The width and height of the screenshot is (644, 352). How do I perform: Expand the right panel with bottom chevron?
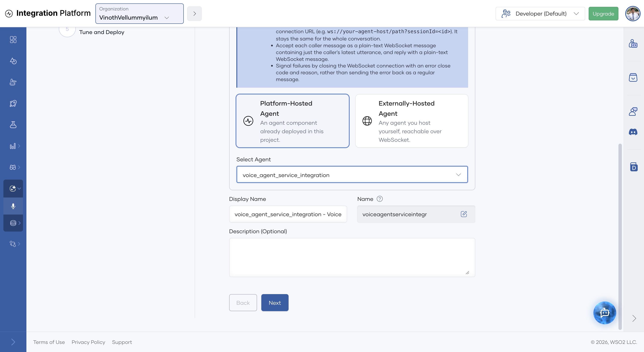pos(634,319)
